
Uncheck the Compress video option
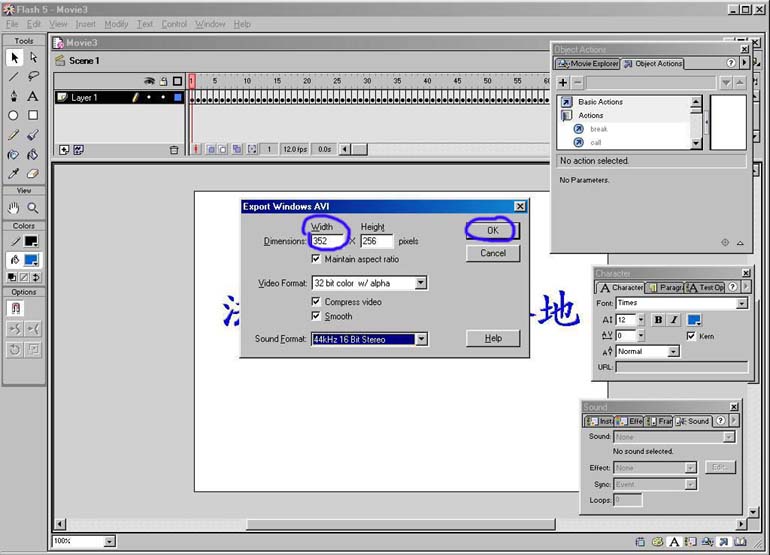317,302
